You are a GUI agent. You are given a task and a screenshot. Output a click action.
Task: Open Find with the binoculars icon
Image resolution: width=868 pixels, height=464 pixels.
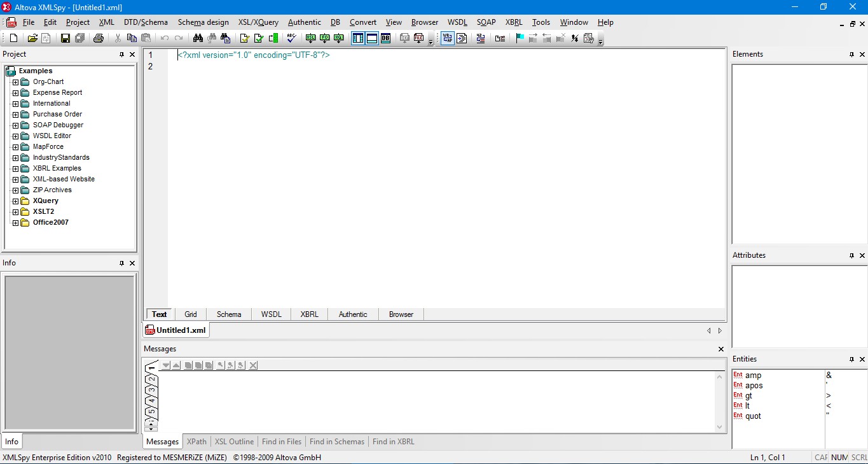(x=198, y=38)
